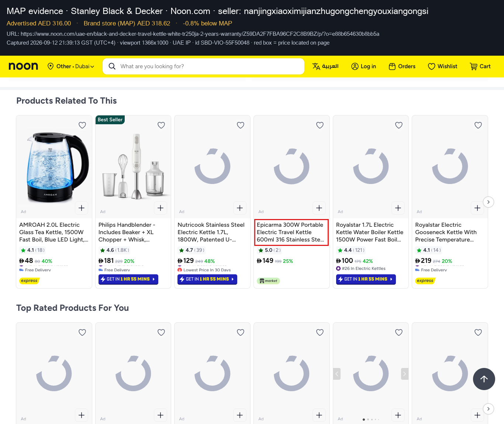Open Royalstar Electric Gooseneck Kettle listing
The image size is (504, 424).
(446, 232)
